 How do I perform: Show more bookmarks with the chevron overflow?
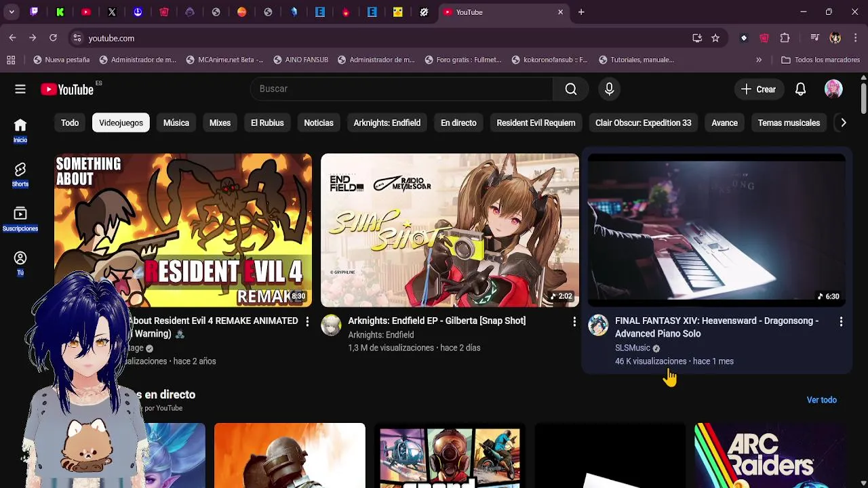(759, 60)
